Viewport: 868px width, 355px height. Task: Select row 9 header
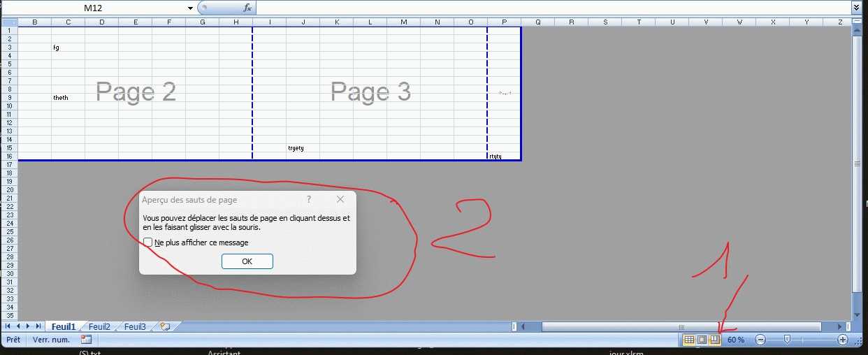coord(9,98)
